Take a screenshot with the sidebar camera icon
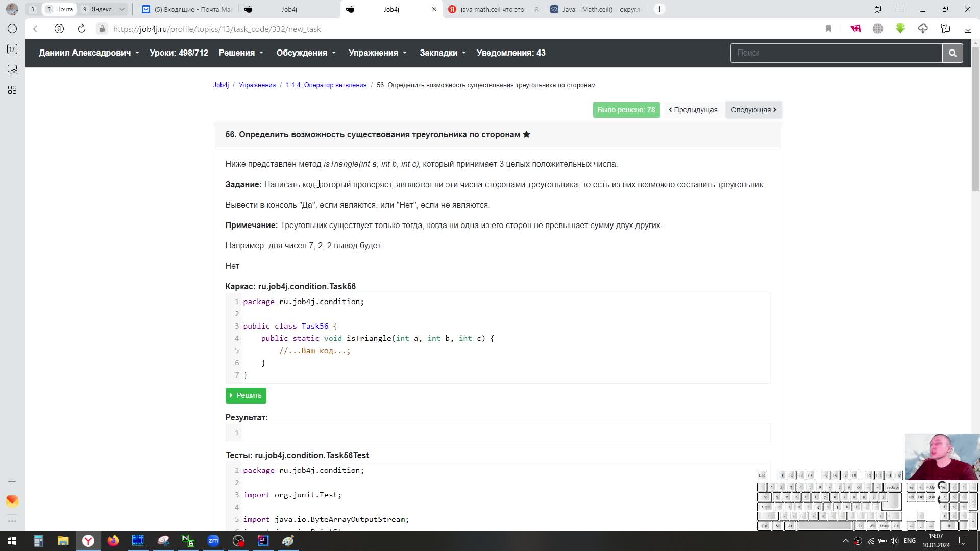 (12, 70)
